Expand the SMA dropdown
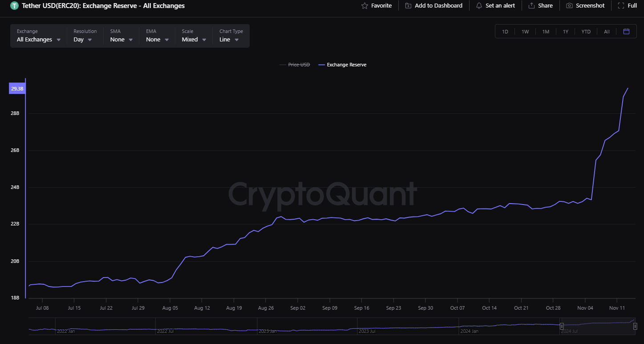The image size is (644, 344). click(x=122, y=36)
